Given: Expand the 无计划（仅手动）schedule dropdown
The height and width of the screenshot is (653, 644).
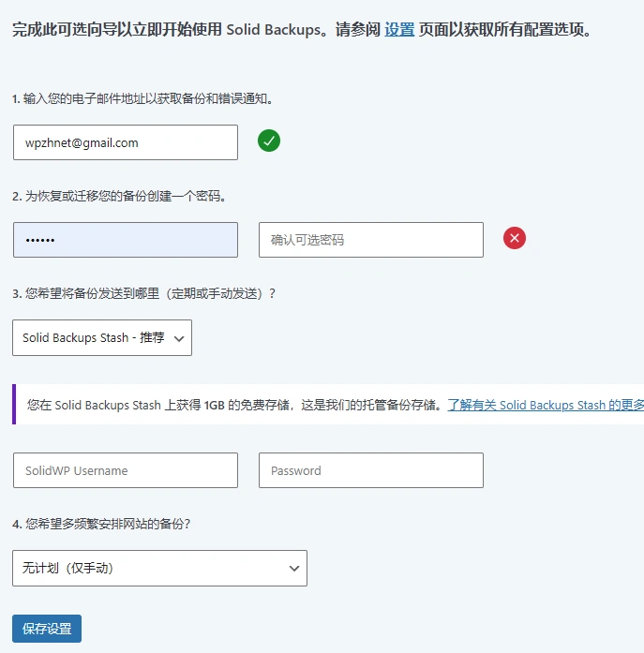Looking at the screenshot, I should [159, 568].
